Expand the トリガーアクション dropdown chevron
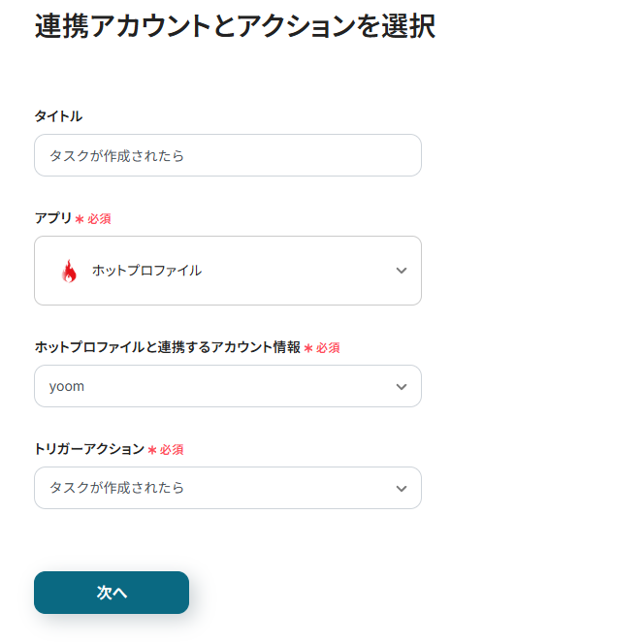Image resolution: width=644 pixels, height=644 pixels. click(x=402, y=488)
